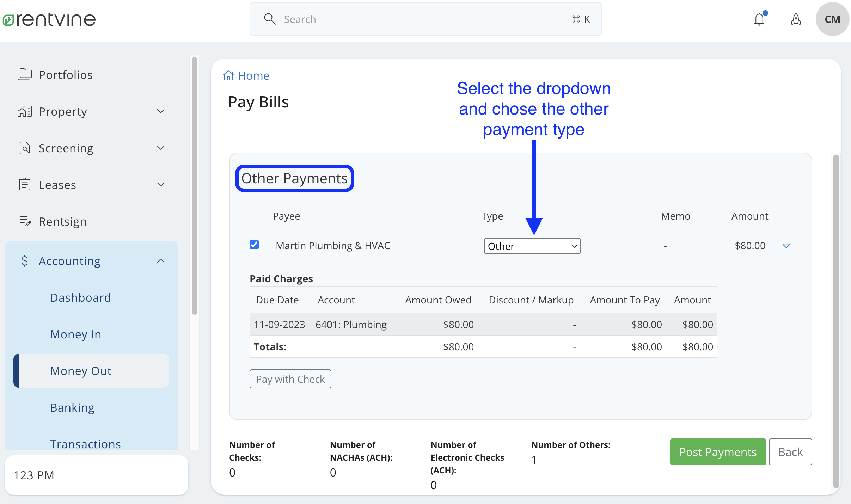
Task: Open the Banking menu entry
Action: [72, 407]
